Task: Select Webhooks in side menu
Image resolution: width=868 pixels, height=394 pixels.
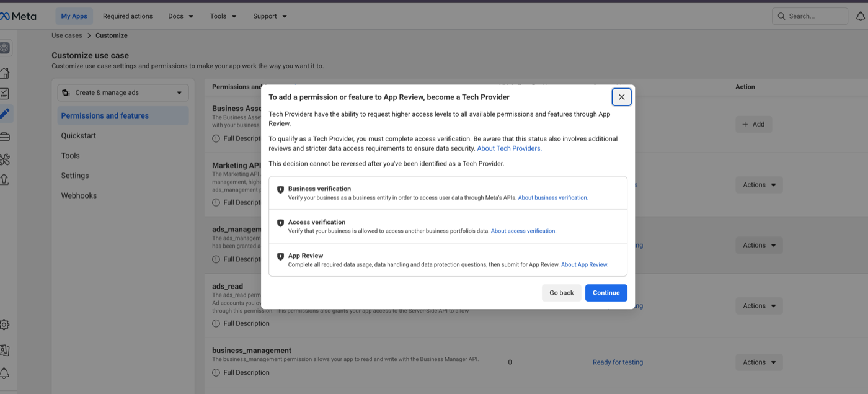Action: point(79,195)
